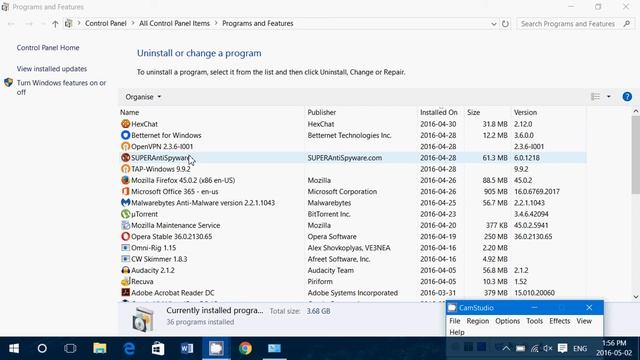
Task: Open the Windows Store taskbar icon
Action: (158, 348)
